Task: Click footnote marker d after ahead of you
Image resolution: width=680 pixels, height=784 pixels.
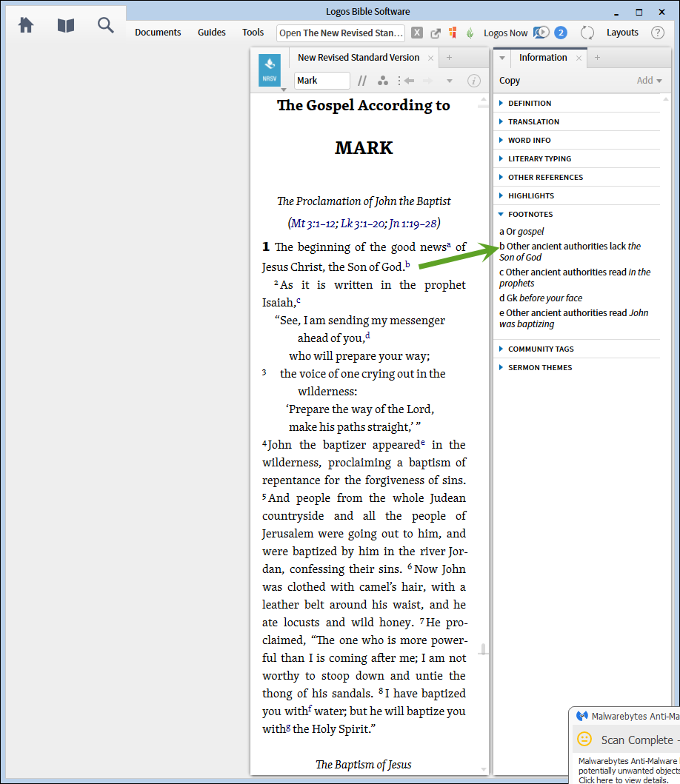Action: pos(367,335)
